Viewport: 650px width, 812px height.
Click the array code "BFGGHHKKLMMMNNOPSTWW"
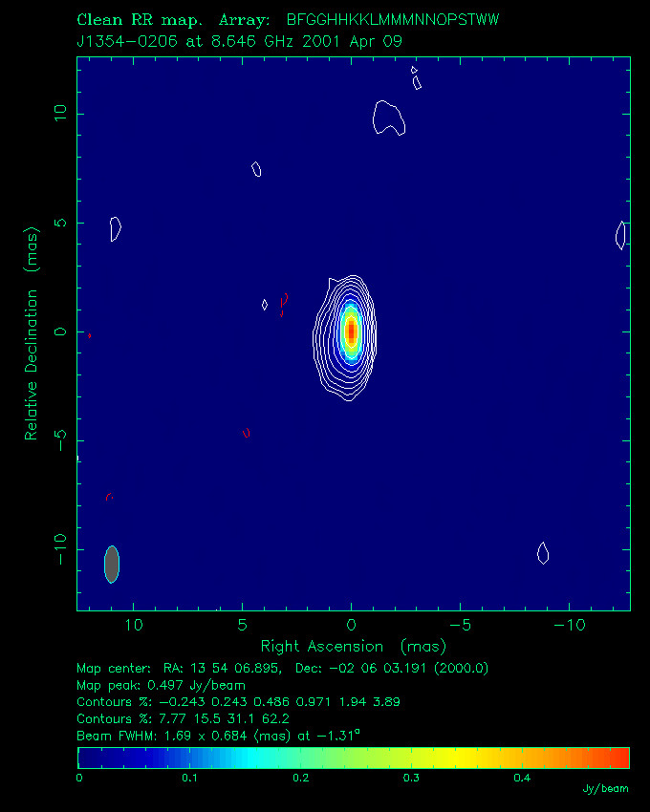pyautogui.click(x=392, y=20)
